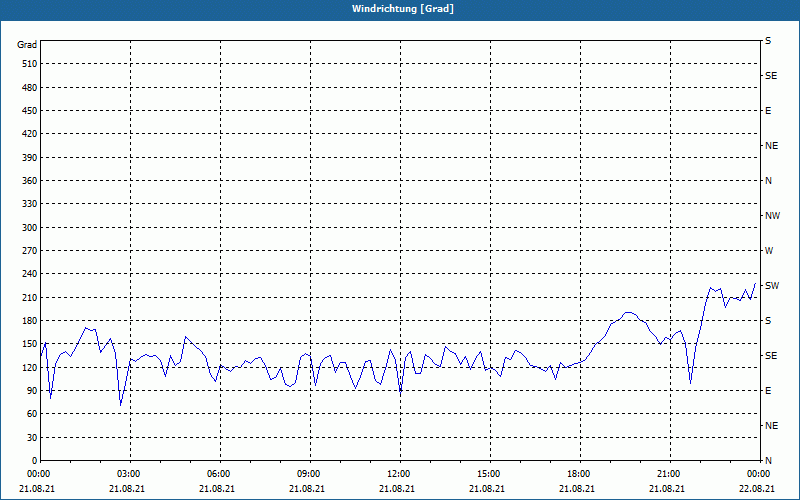Select the E compass label beside 450 gridline
The image size is (800, 500).
768,111
